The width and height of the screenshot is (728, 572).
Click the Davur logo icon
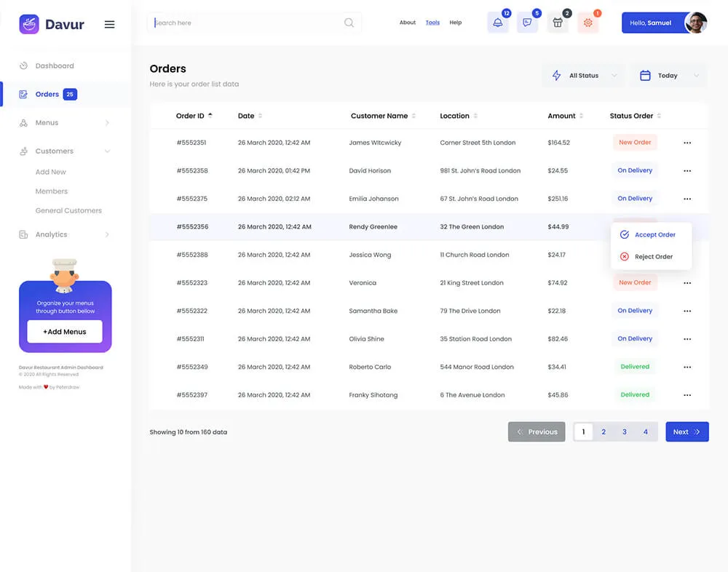coord(29,24)
